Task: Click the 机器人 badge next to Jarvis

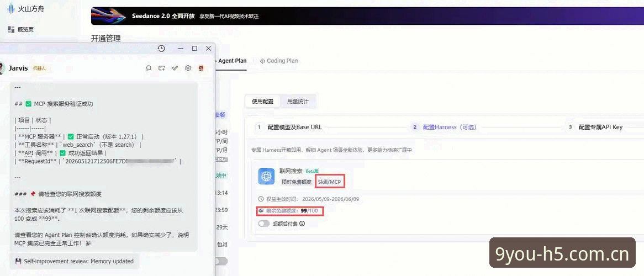Action: 39,68
